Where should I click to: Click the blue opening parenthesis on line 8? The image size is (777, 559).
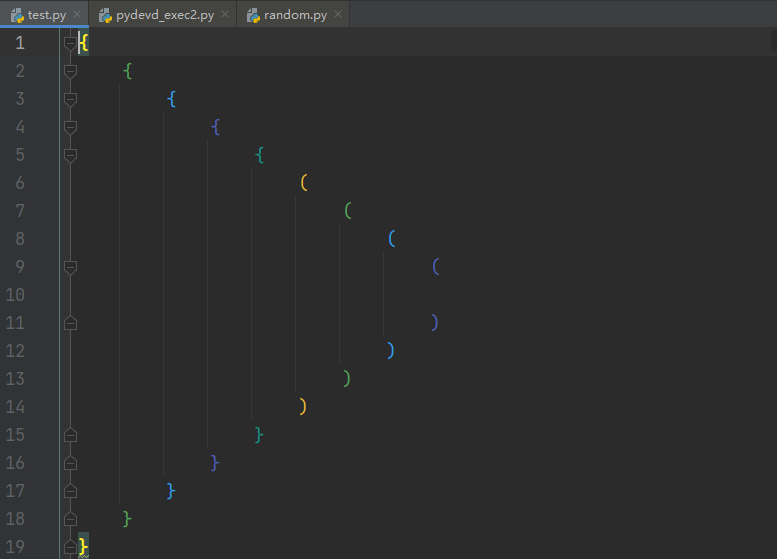point(391,239)
